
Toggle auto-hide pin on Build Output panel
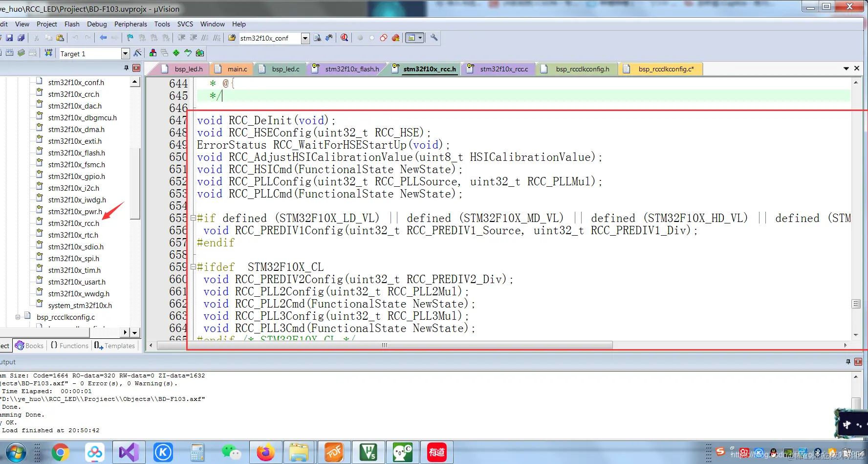[848, 362]
